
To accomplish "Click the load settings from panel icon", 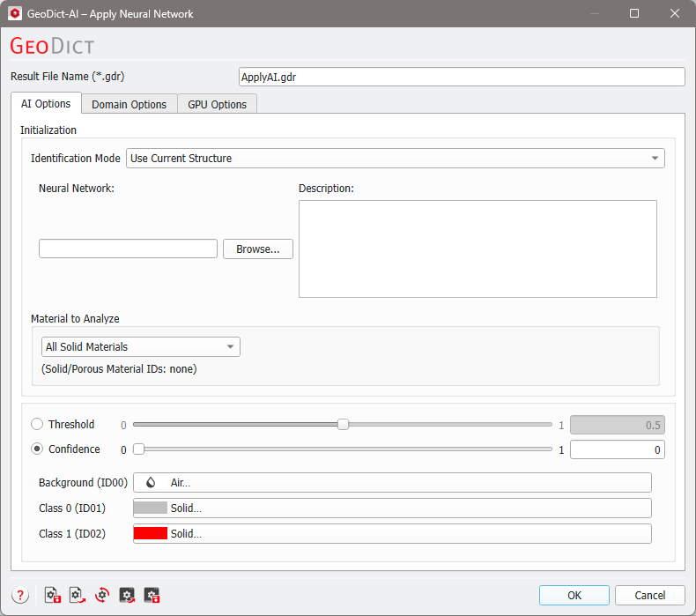I will (x=127, y=595).
